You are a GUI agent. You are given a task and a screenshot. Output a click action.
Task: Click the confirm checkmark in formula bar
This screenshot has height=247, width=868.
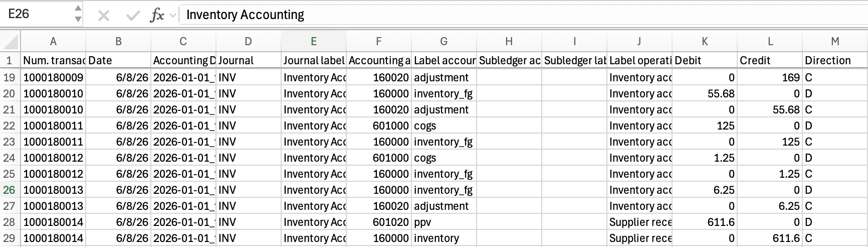(x=133, y=16)
